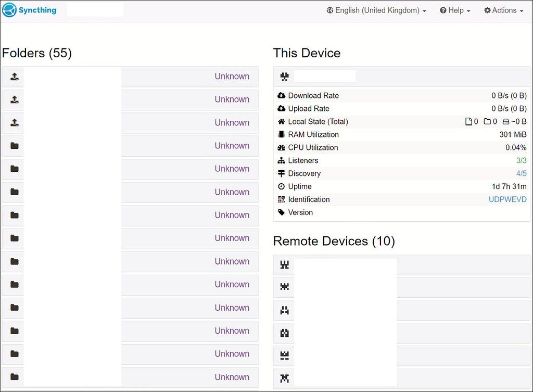The height and width of the screenshot is (392, 533).
Task: Open the Actions menu
Action: coord(502,10)
